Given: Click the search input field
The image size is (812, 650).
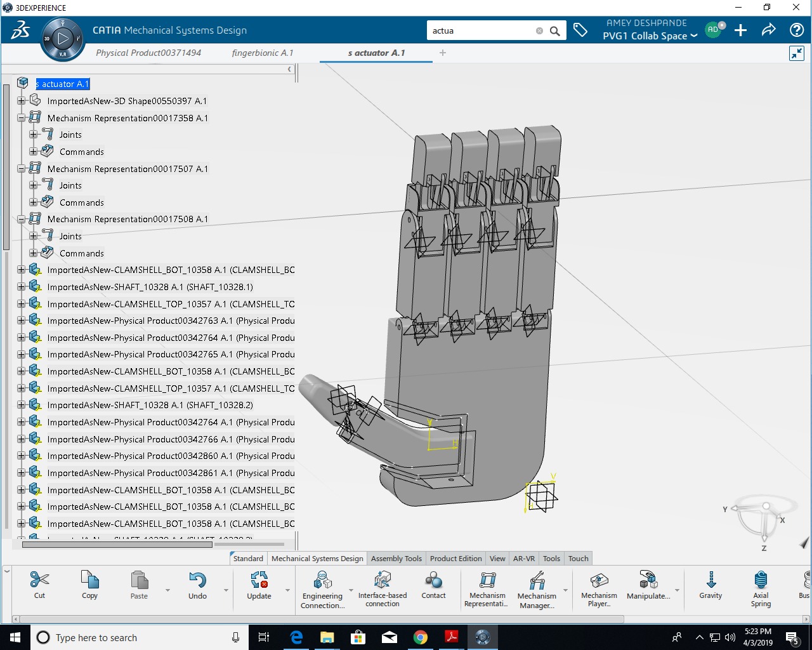Looking at the screenshot, I should pyautogui.click(x=482, y=30).
